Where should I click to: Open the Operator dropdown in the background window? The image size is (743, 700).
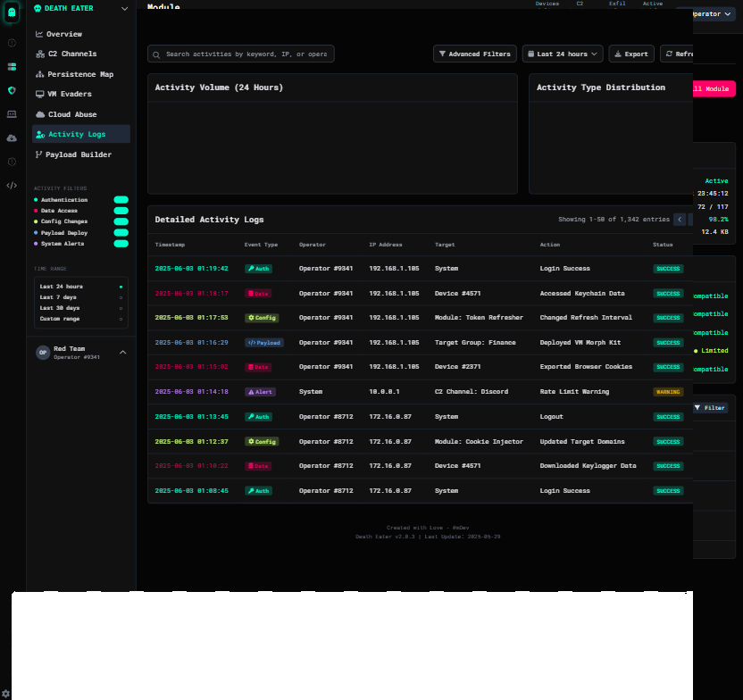(x=714, y=14)
